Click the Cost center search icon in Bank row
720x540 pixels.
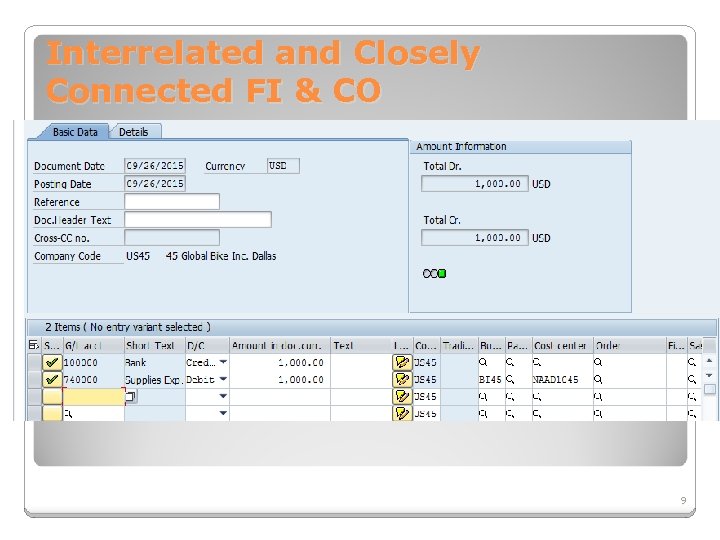point(537,362)
